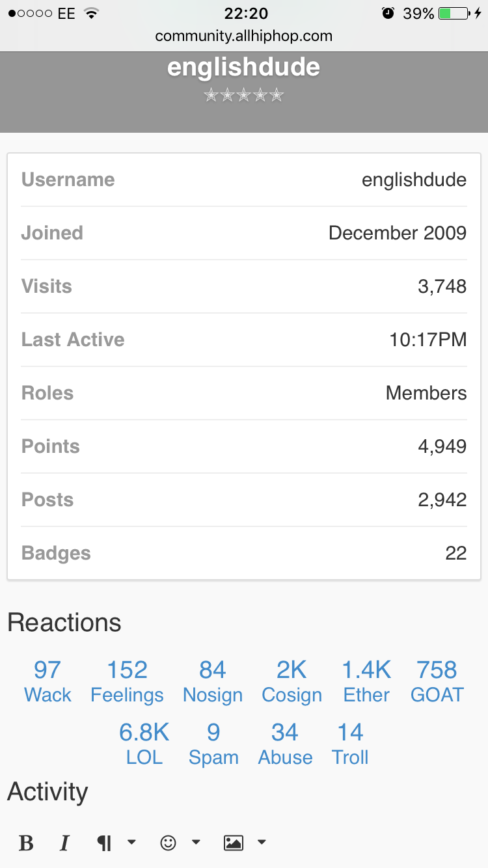Open the 6.8K LOL reactions

[144, 744]
